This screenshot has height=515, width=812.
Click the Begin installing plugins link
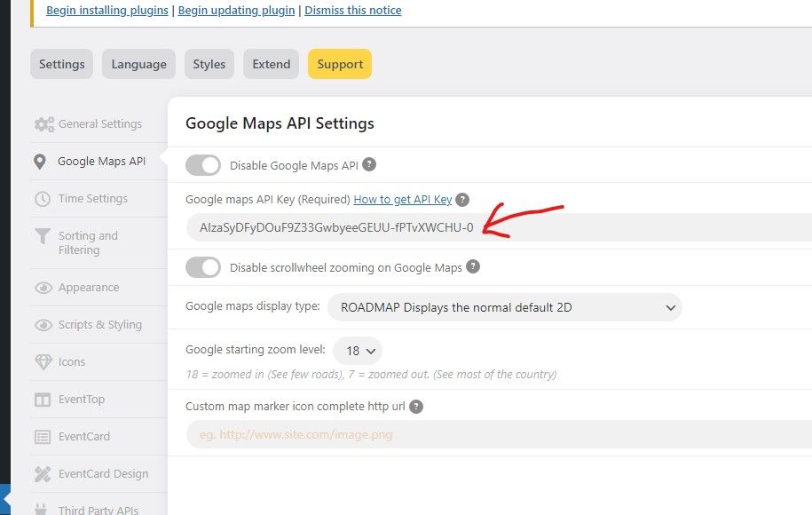point(107,11)
